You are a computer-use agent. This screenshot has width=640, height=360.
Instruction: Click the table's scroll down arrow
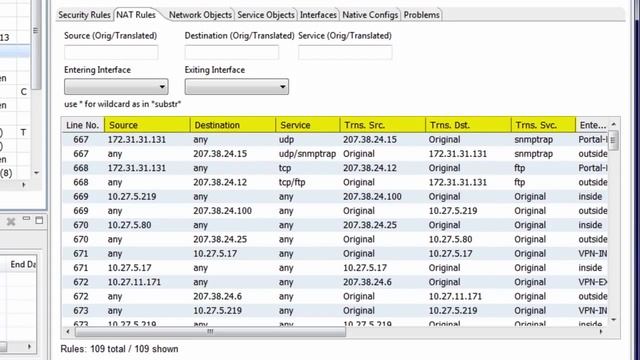pyautogui.click(x=613, y=320)
